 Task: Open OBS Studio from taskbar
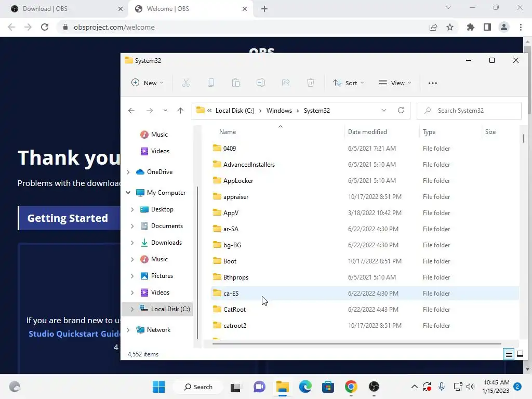[374, 387]
